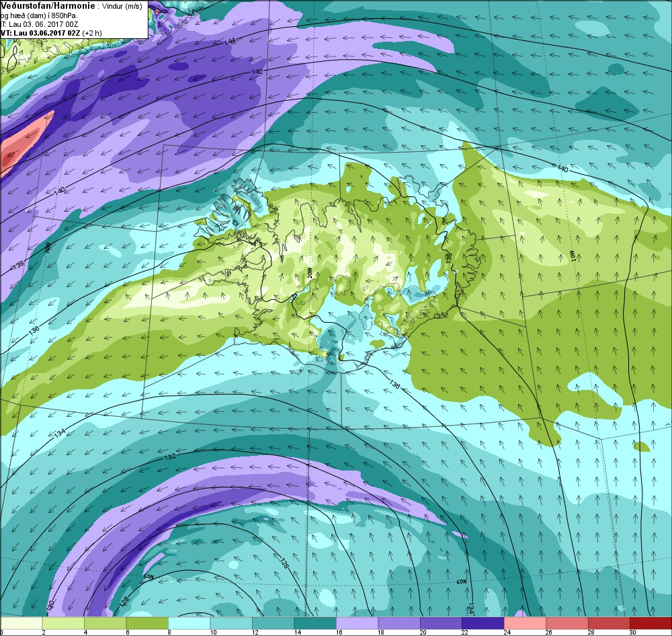Click legend value '30' on the scale
Image resolution: width=672 pixels, height=636 pixels.
click(x=632, y=633)
